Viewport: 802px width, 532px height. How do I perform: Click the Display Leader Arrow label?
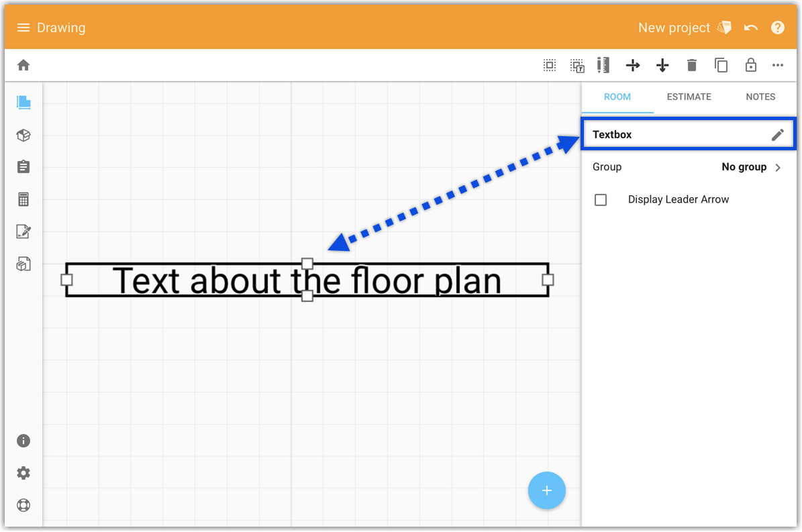pyautogui.click(x=679, y=199)
